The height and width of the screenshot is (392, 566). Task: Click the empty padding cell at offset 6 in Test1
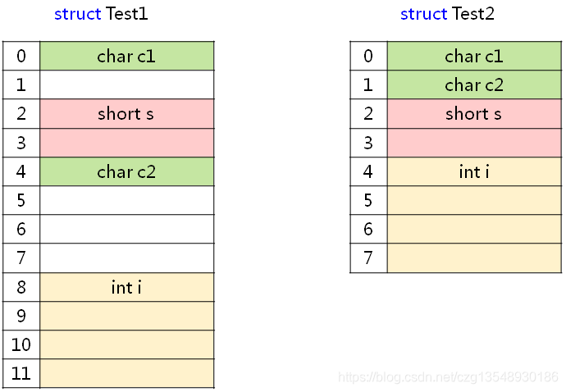pyautogui.click(x=127, y=229)
